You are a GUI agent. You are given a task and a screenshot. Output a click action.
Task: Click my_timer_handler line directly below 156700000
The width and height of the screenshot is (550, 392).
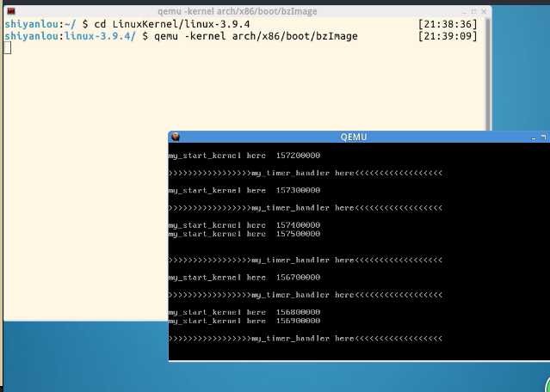click(306, 295)
